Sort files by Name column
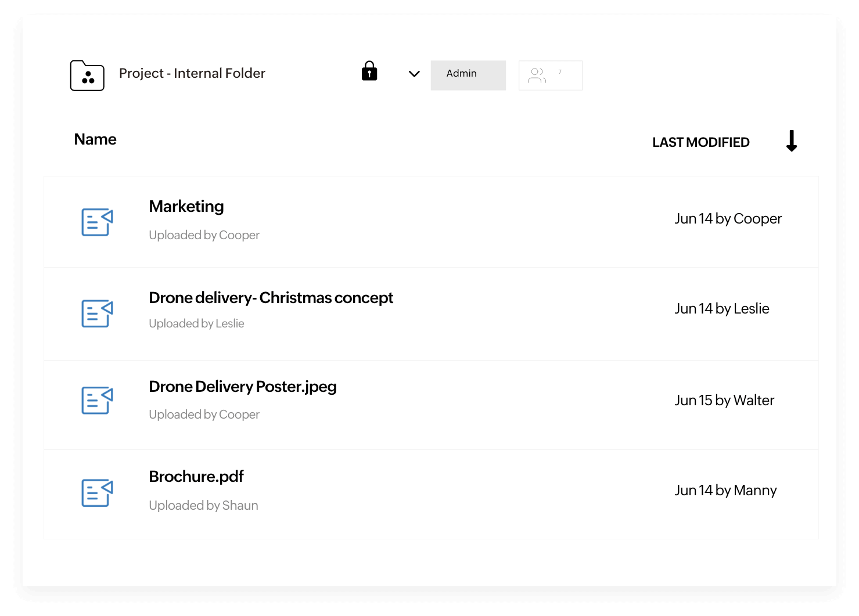 pos(95,139)
